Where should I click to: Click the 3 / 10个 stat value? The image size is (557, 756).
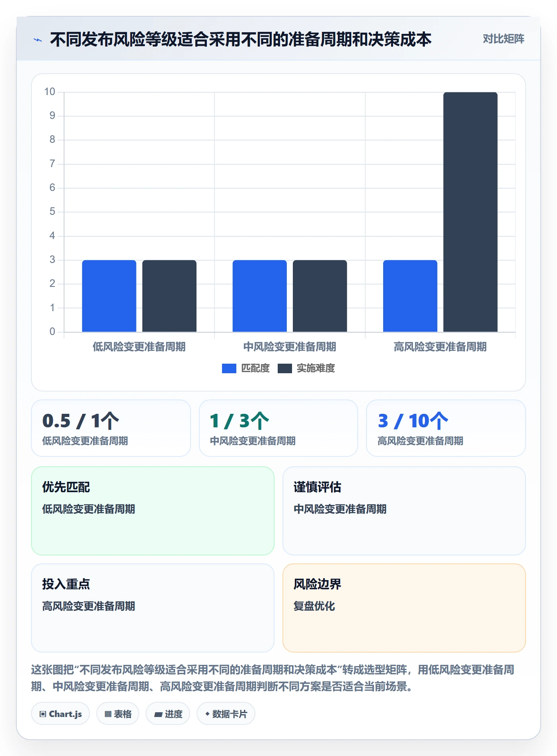point(413,421)
